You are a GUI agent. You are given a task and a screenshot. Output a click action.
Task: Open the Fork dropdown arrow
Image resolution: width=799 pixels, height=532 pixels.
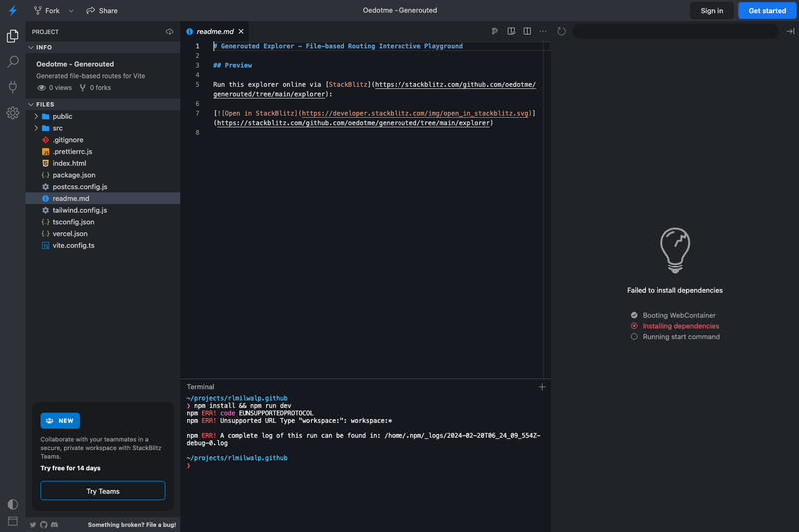point(71,11)
